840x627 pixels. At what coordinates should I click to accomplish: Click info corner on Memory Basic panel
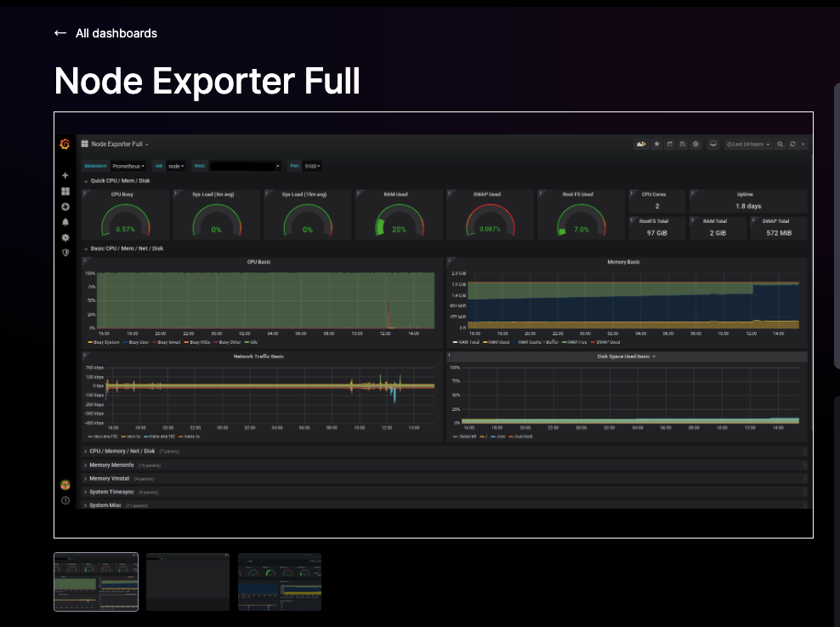[450, 260]
